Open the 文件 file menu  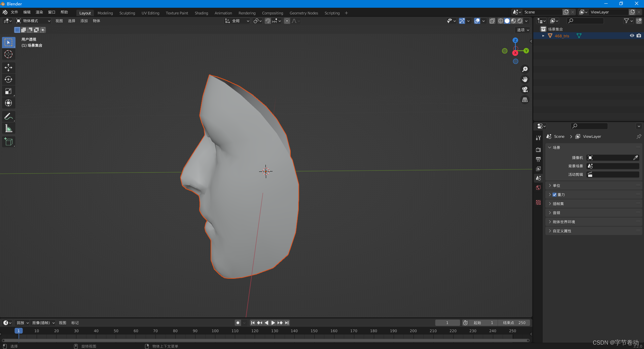tap(14, 12)
